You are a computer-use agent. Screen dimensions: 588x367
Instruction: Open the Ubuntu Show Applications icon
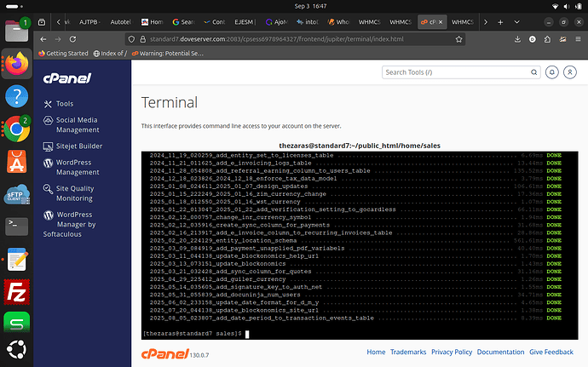click(x=16, y=350)
